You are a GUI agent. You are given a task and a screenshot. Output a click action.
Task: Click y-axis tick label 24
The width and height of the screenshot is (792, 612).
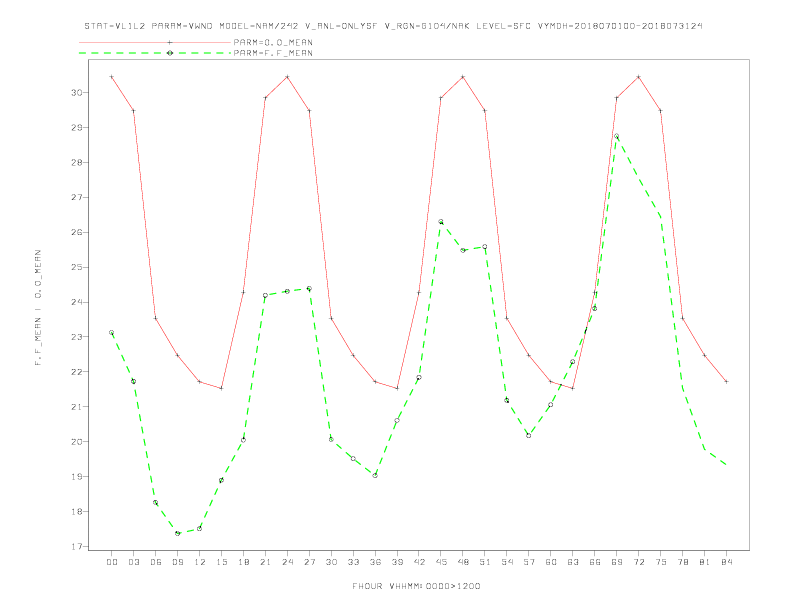77,302
